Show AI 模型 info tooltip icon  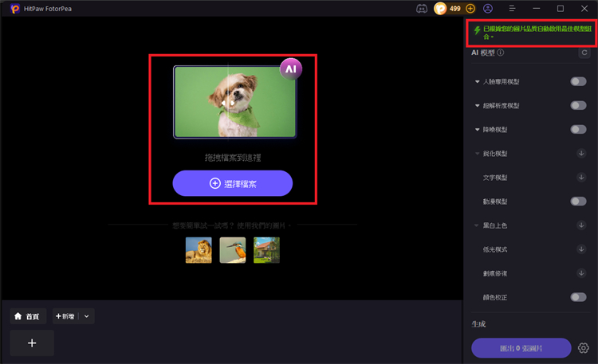coord(501,53)
